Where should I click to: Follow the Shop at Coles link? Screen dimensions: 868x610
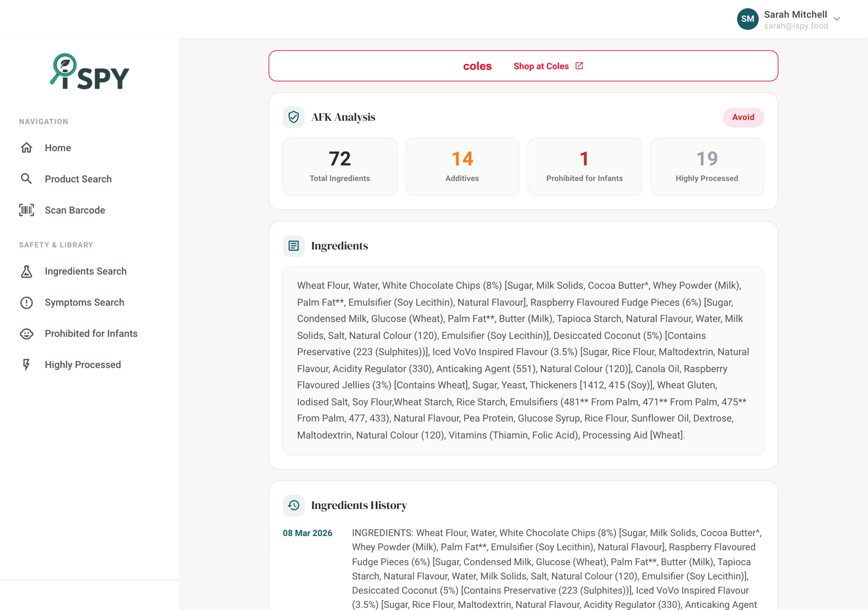pyautogui.click(x=548, y=66)
